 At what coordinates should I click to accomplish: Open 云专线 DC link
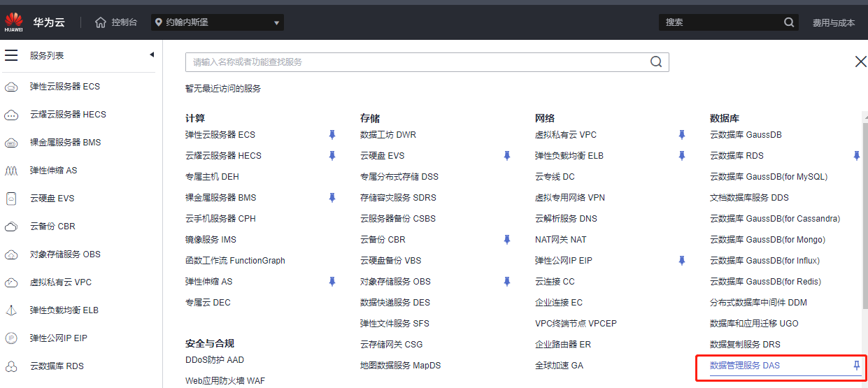click(x=555, y=177)
